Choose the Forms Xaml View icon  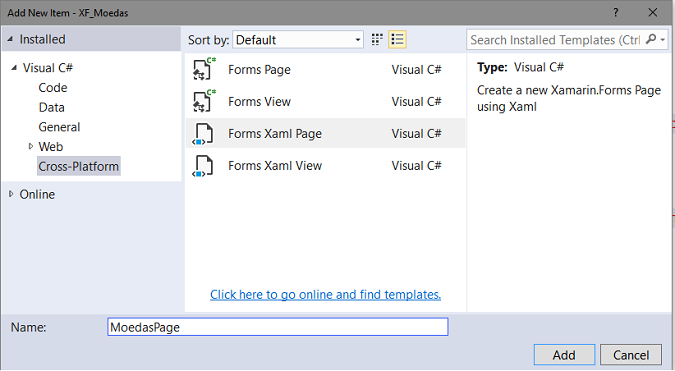click(203, 166)
